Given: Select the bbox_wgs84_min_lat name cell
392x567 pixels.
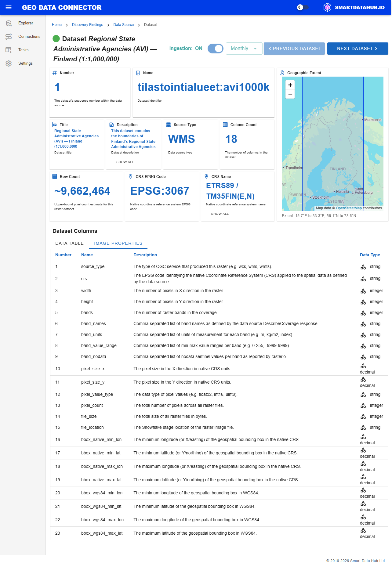Looking at the screenshot, I should (101, 506).
